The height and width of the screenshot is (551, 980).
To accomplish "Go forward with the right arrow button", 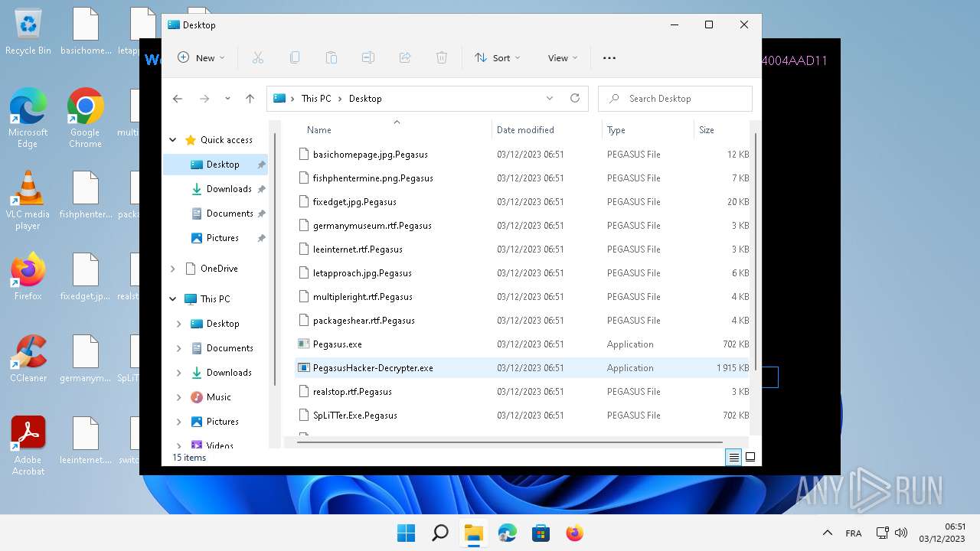I will pyautogui.click(x=204, y=98).
